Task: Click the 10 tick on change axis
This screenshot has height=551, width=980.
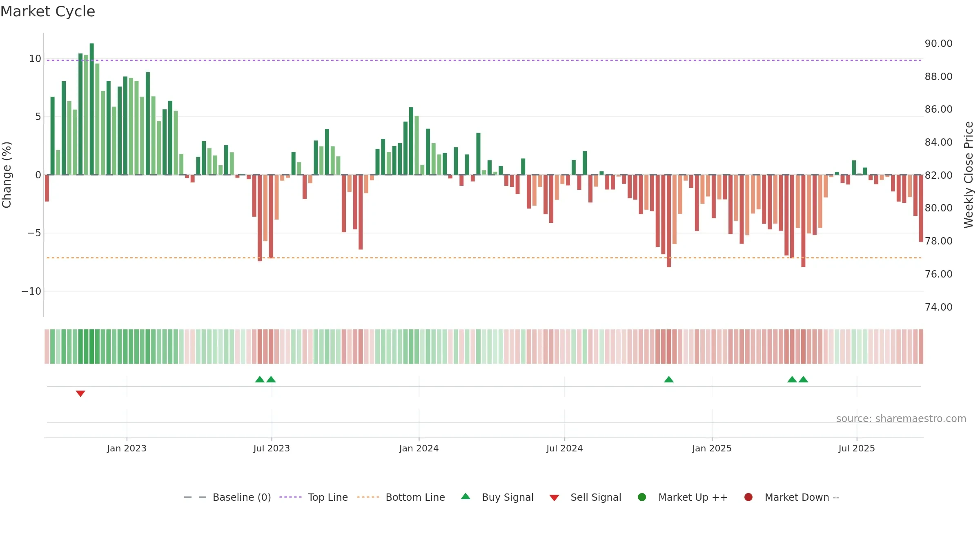Action: (35, 59)
